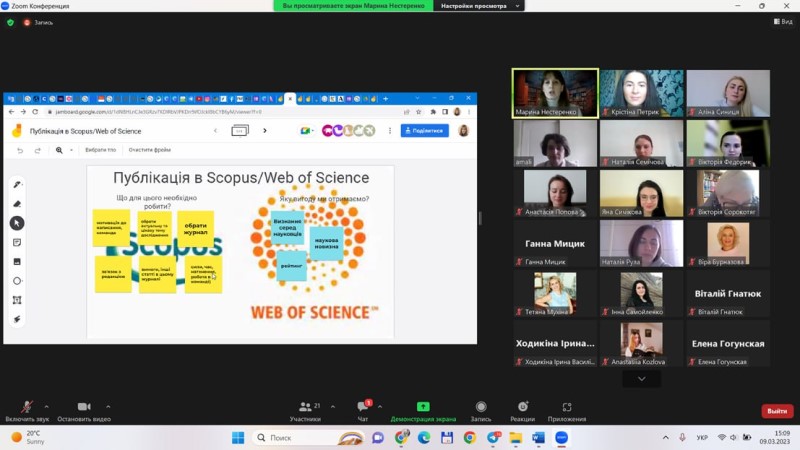The image size is (800, 450).
Task: Click the blue Поділитися share button
Action: pyautogui.click(x=424, y=131)
